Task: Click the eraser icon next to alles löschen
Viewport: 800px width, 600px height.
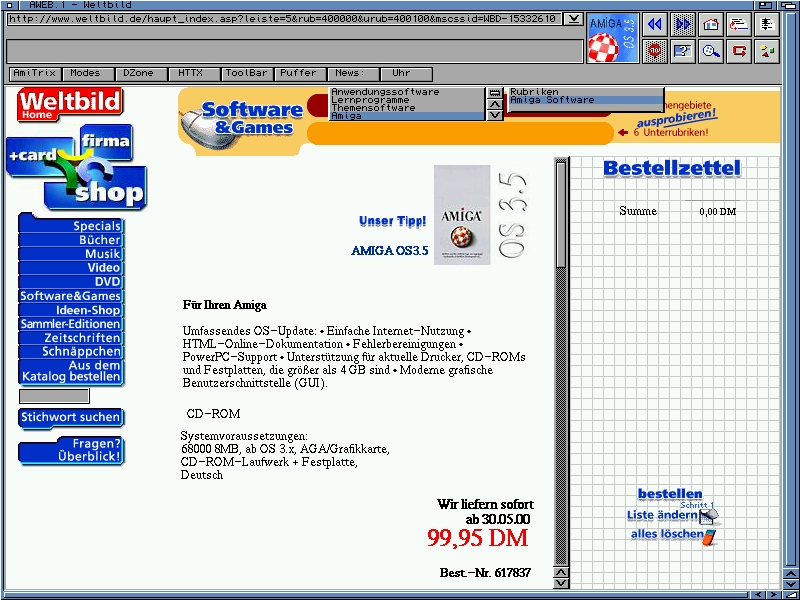Action: [x=709, y=537]
